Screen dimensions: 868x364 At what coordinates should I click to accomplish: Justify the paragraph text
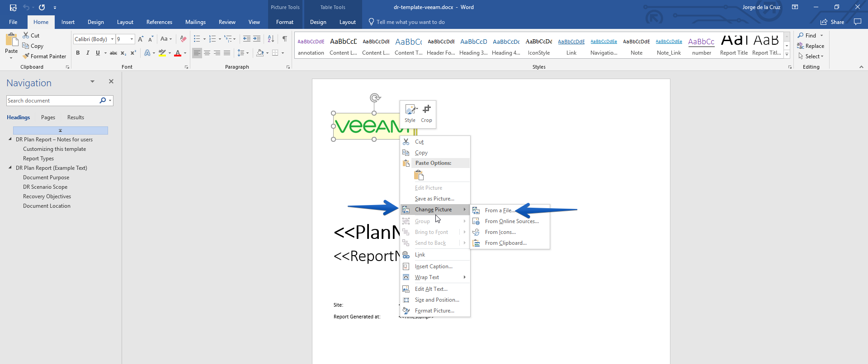[227, 53]
